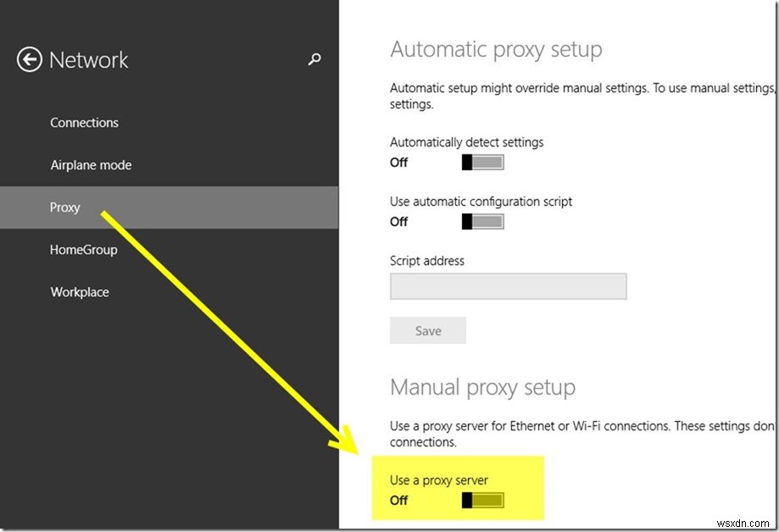Image resolution: width=779 pixels, height=532 pixels.
Task: Click the Network heading text
Action: coord(96,59)
